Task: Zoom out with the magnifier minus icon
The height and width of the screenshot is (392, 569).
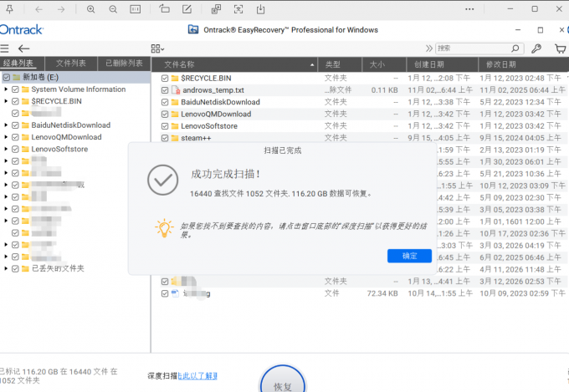Action: click(113, 9)
